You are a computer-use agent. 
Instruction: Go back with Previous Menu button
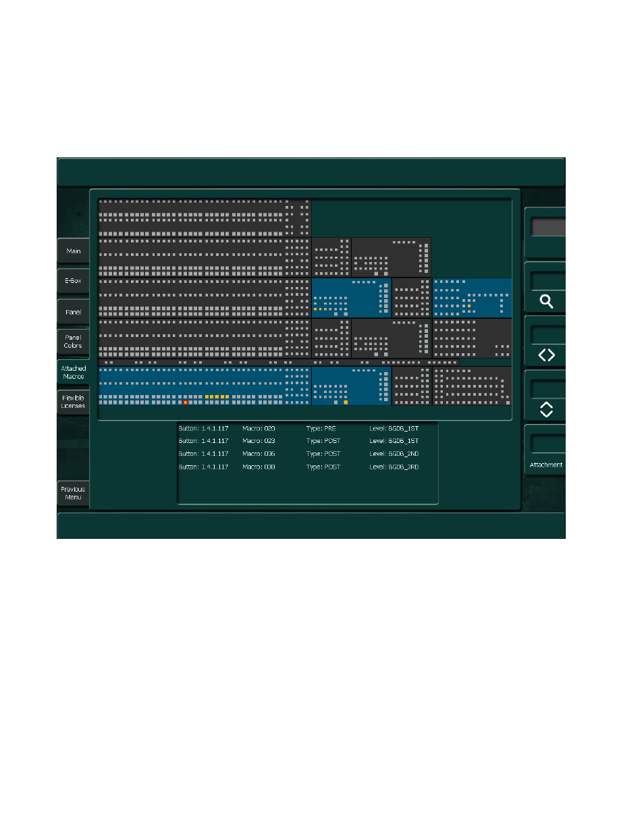tap(73, 493)
